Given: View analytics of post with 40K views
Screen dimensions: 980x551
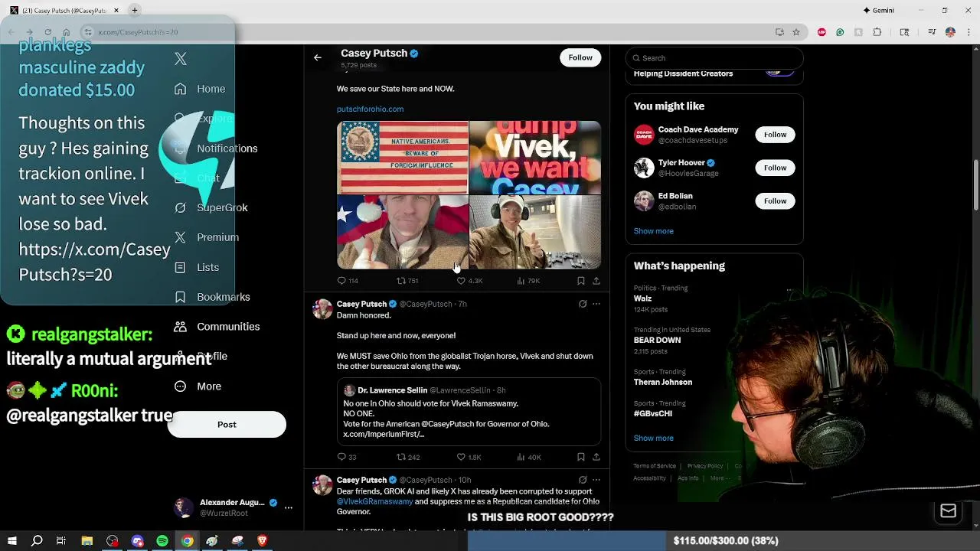Looking at the screenshot, I should (x=528, y=457).
